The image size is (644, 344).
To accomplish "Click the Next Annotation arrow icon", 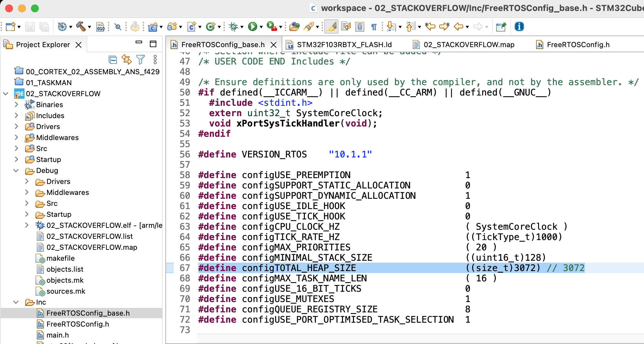I will coord(391,26).
